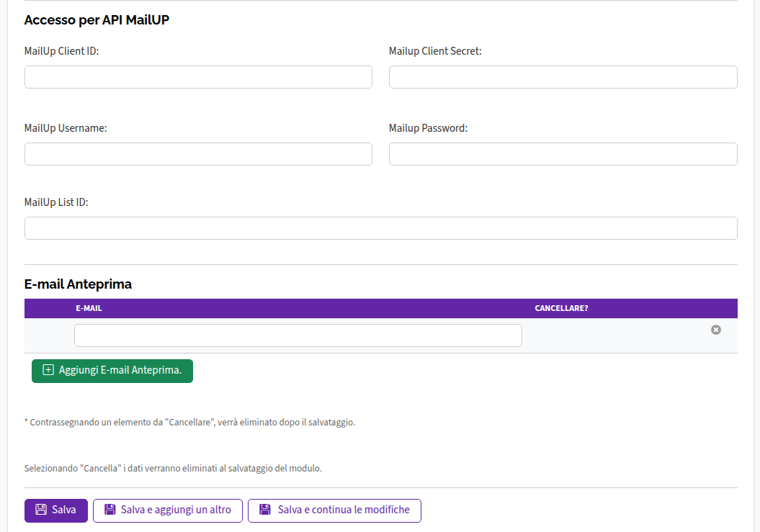The image size is (760, 532).
Task: Click the MailUp Client ID label
Action: point(61,51)
